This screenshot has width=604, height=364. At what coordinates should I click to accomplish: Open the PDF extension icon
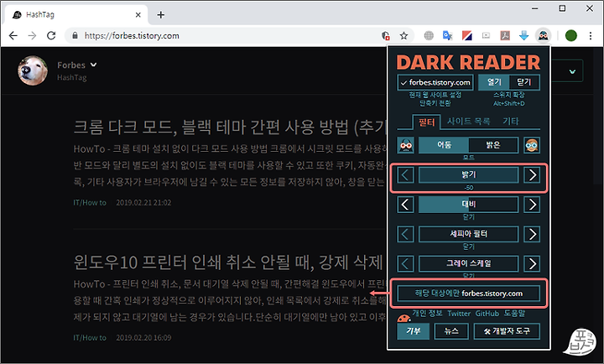[x=505, y=36]
